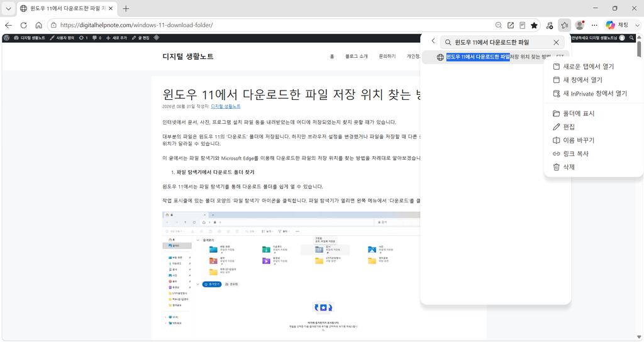The image size is (644, 342).
Task: Click the magnifier icon in favorites search
Action: 448,42
